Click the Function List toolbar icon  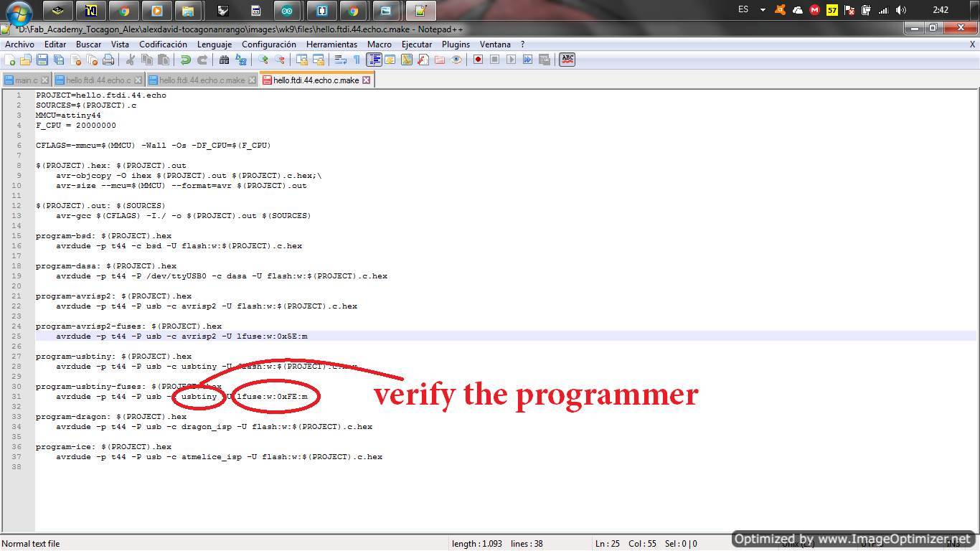click(423, 60)
